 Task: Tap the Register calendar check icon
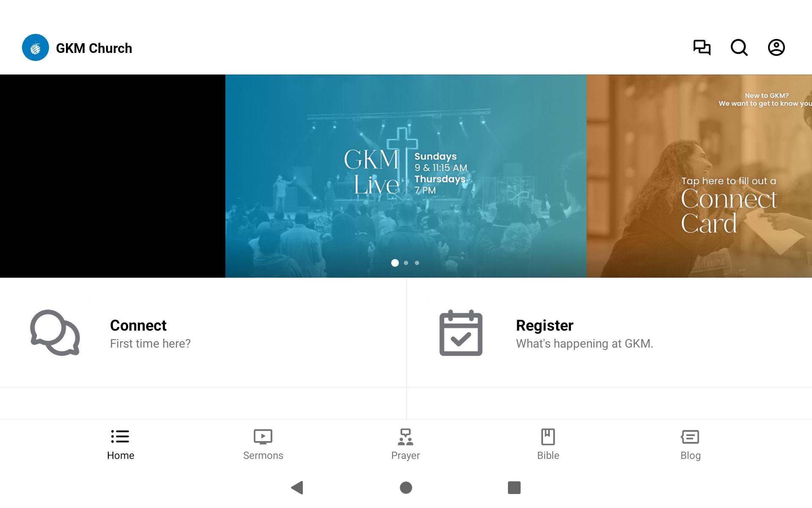tap(461, 333)
